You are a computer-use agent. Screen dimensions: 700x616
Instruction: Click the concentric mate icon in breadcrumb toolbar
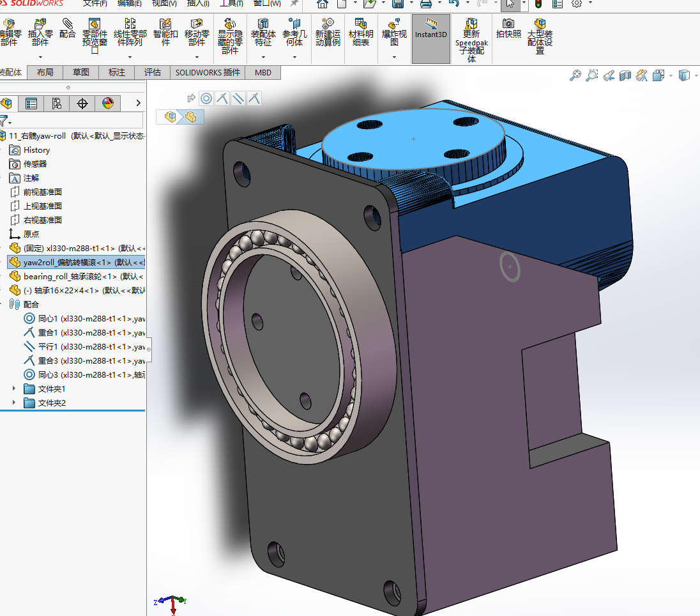point(206,98)
